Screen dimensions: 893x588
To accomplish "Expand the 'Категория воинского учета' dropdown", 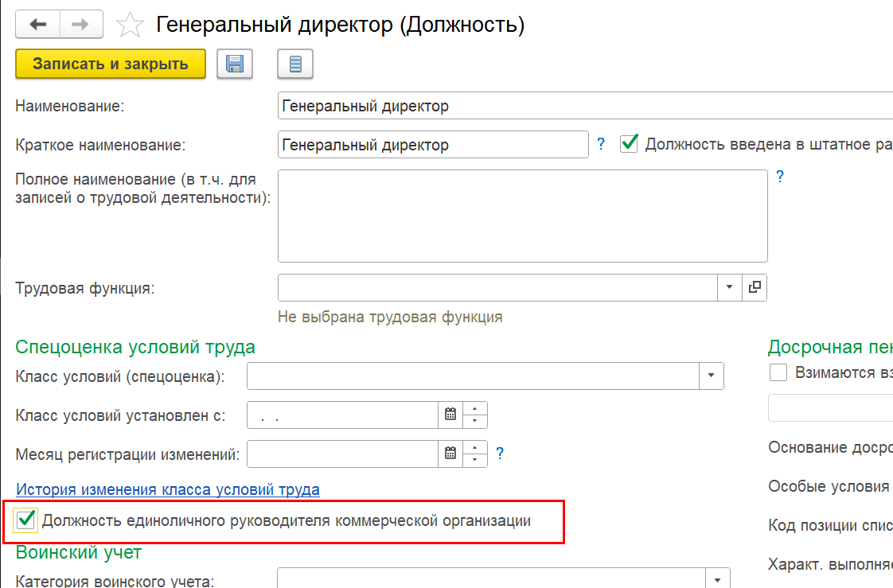I will coord(718,580).
